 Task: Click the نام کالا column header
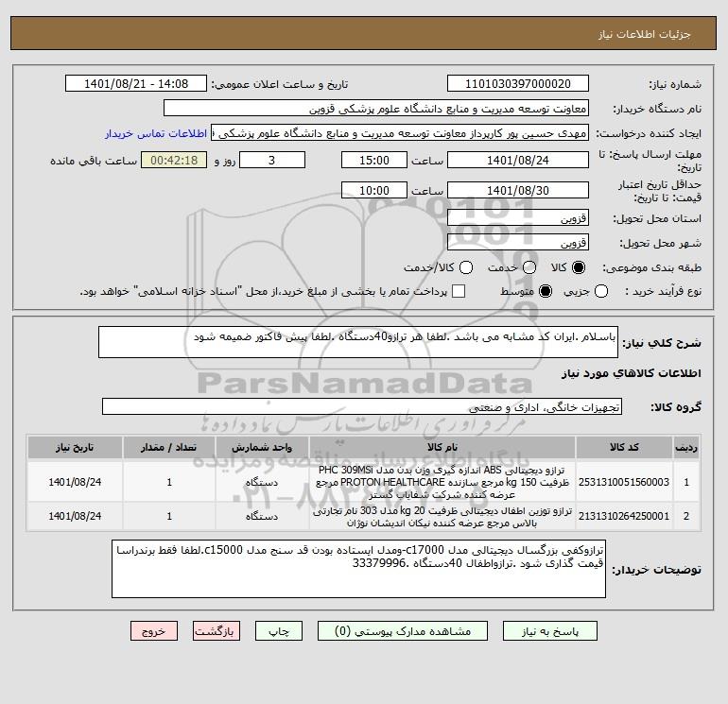[442, 447]
